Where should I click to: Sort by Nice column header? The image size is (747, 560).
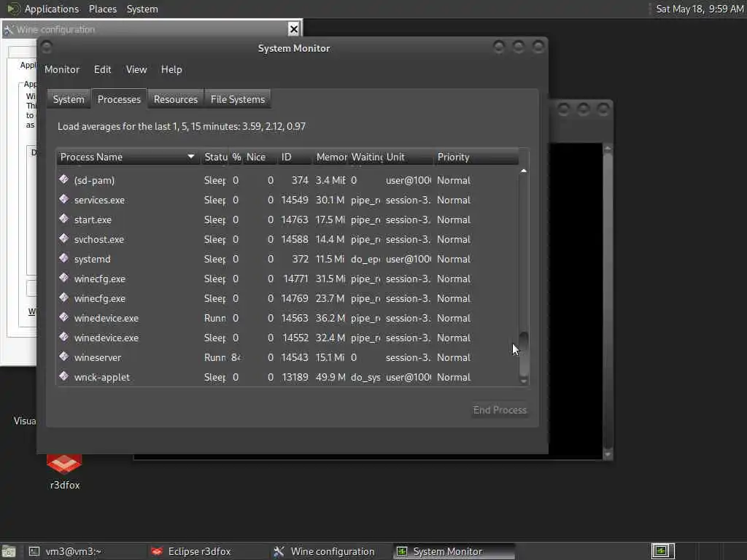pyautogui.click(x=260, y=157)
